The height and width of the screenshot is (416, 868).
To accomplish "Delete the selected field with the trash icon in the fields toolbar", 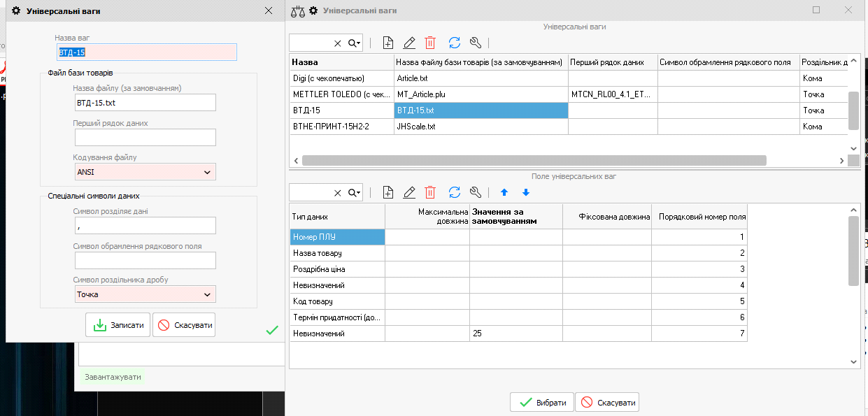I will click(x=430, y=192).
